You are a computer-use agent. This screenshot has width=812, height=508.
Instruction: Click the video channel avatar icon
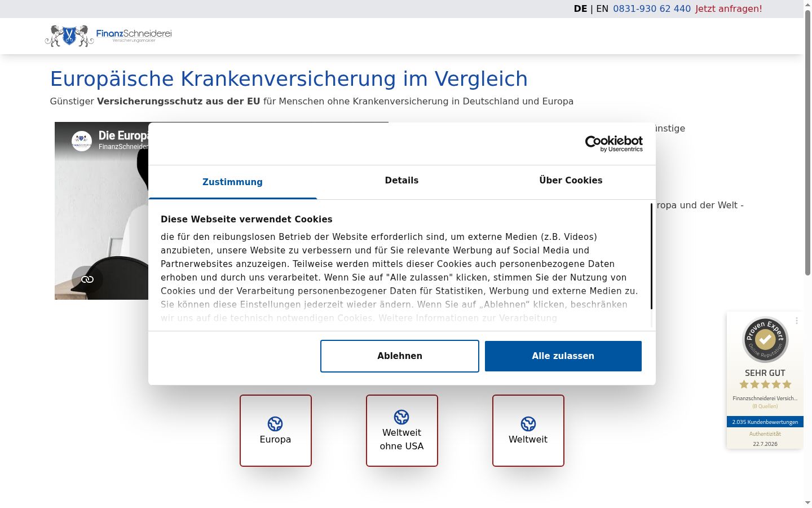click(82, 141)
